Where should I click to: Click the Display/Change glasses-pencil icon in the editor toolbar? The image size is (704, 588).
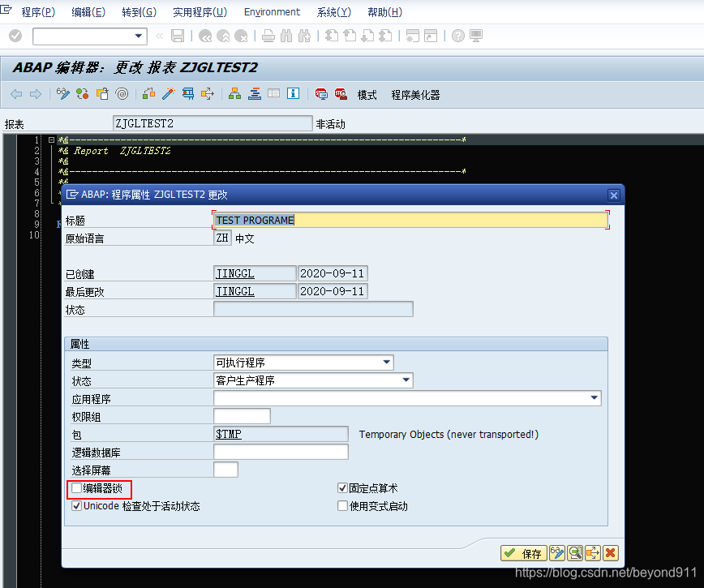63,94
